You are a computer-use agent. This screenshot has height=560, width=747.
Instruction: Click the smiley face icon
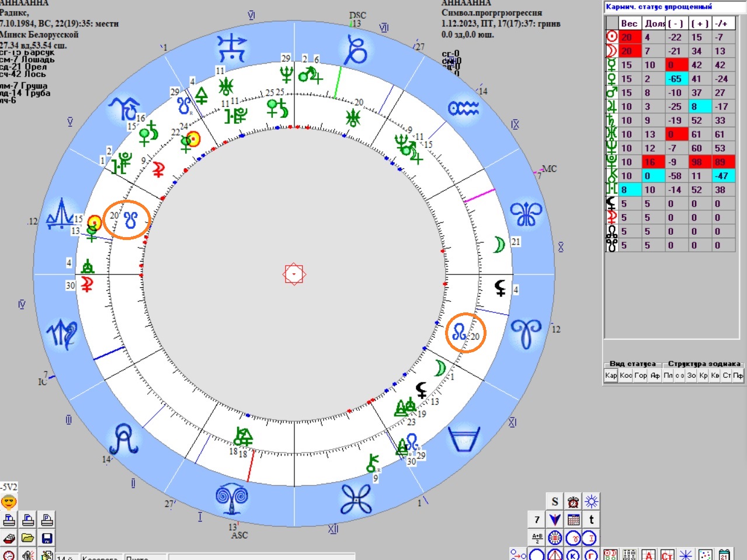(x=9, y=501)
